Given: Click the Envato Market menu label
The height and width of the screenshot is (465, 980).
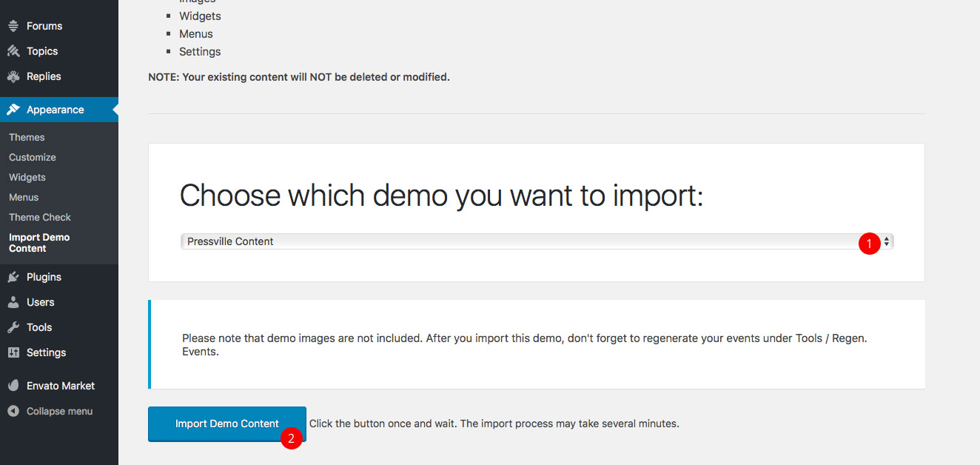Looking at the screenshot, I should (x=61, y=386).
